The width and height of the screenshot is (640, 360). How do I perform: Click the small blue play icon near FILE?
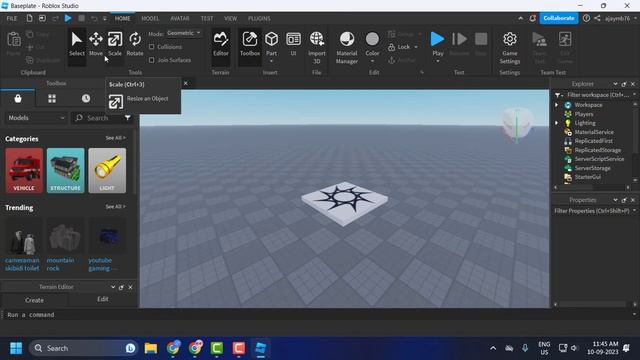click(68, 18)
